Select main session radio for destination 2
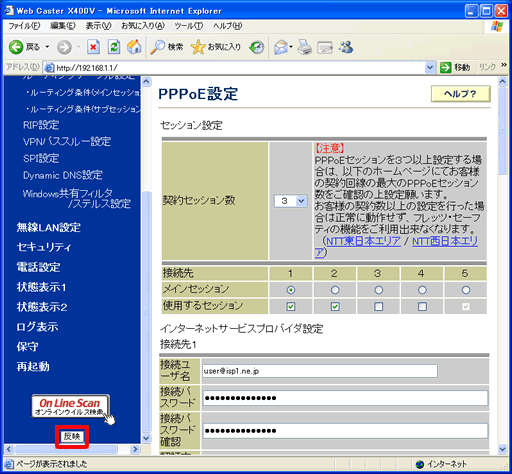 click(335, 290)
